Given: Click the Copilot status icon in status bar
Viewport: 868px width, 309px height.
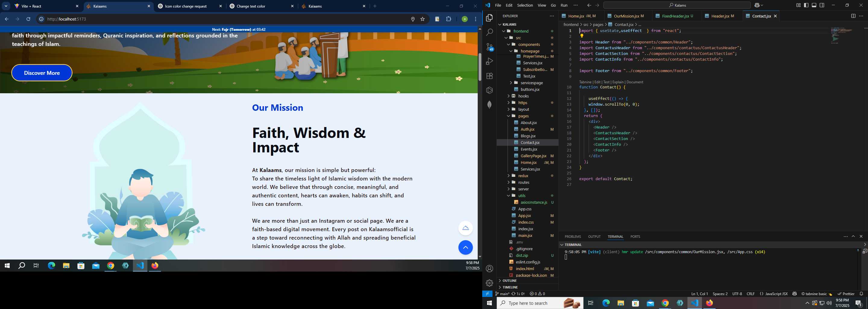Looking at the screenshot, I should [794, 294].
